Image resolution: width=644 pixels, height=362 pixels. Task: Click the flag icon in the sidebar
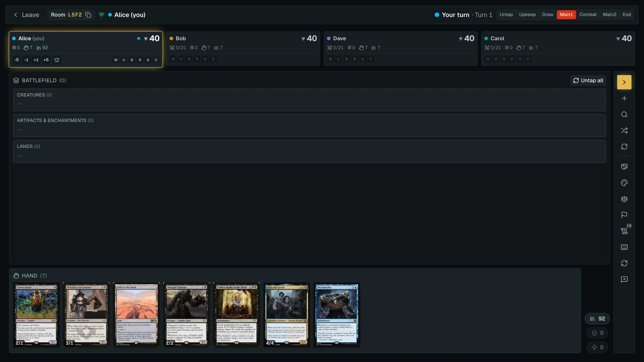click(x=624, y=215)
